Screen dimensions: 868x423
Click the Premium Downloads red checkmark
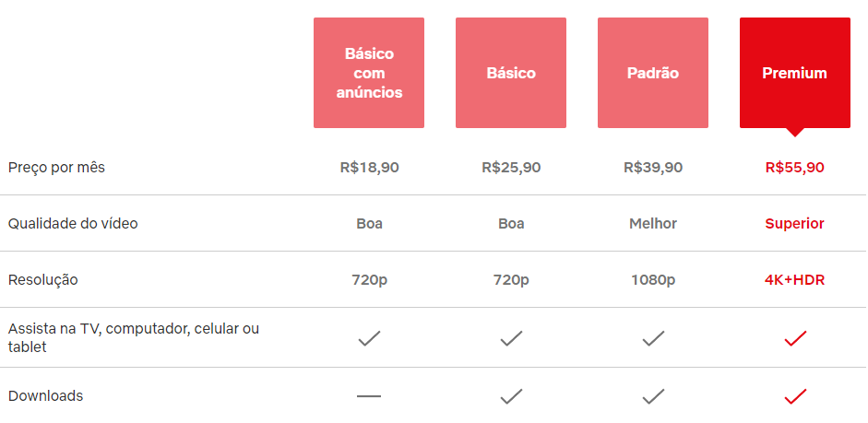point(795,396)
